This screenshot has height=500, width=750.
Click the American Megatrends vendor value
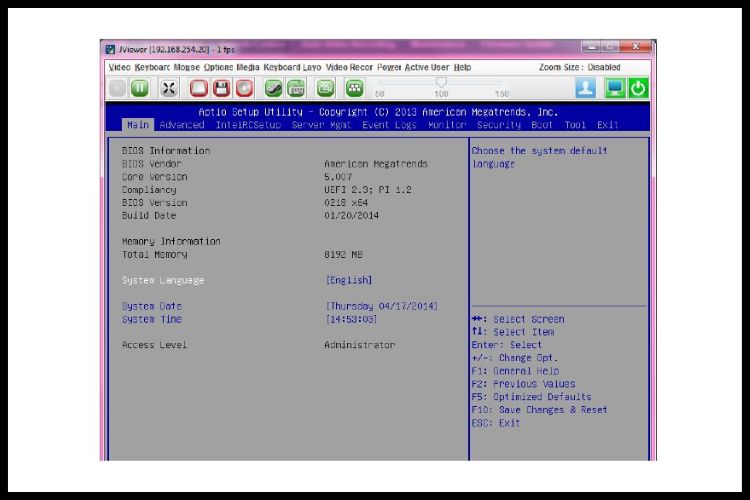376,164
